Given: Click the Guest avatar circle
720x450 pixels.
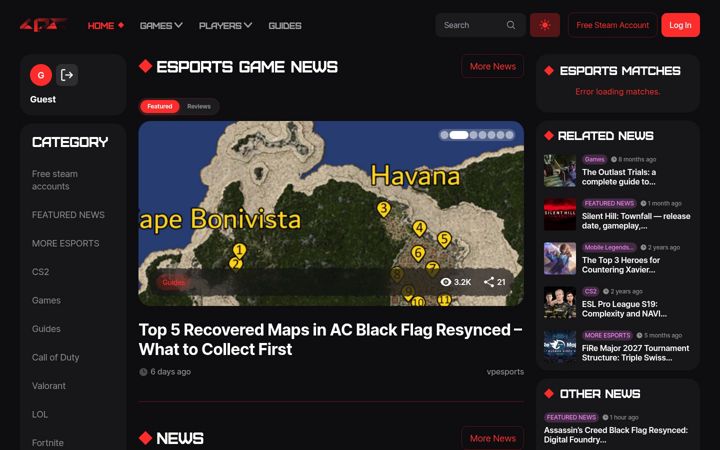Looking at the screenshot, I should [x=41, y=75].
